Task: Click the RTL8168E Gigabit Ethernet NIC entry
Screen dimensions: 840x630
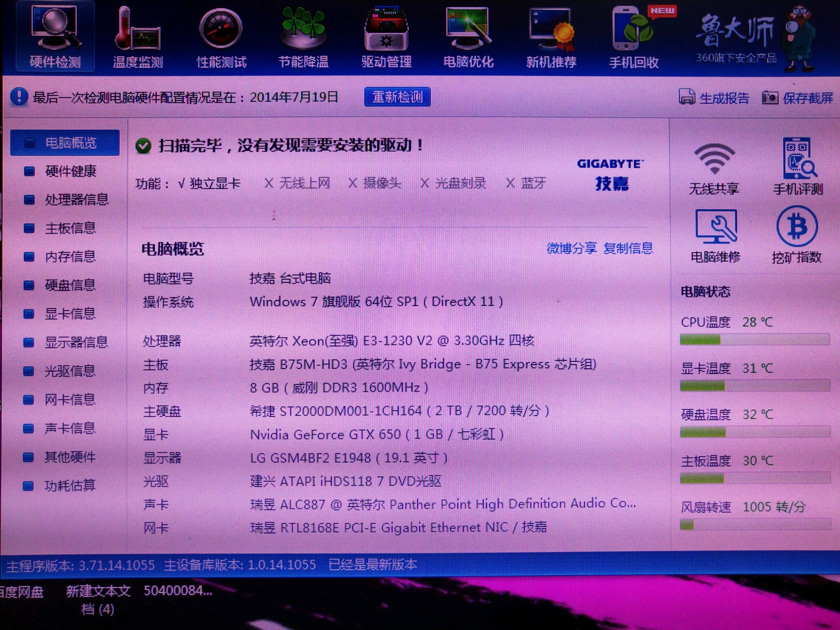Action: click(399, 528)
